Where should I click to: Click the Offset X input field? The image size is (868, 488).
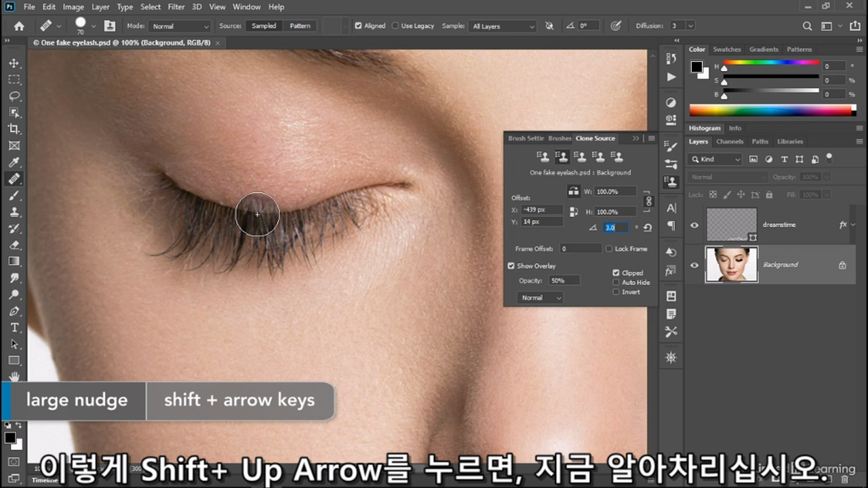[542, 210]
